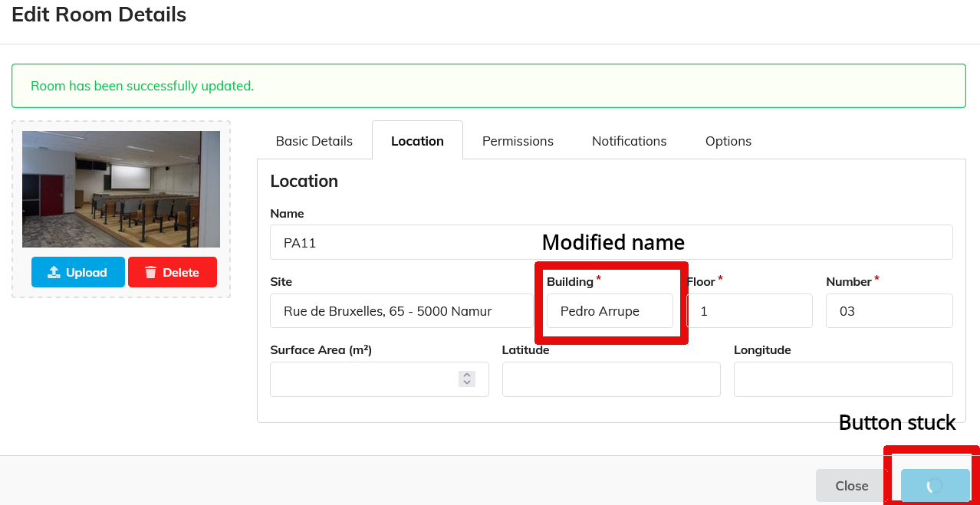Click the Site address field
This screenshot has height=505, width=980.
point(401,311)
